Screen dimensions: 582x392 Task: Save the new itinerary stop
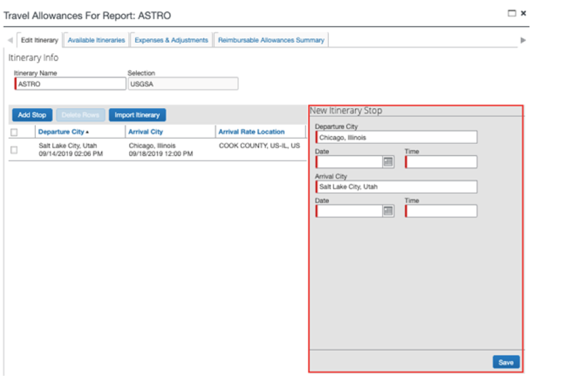(x=506, y=362)
